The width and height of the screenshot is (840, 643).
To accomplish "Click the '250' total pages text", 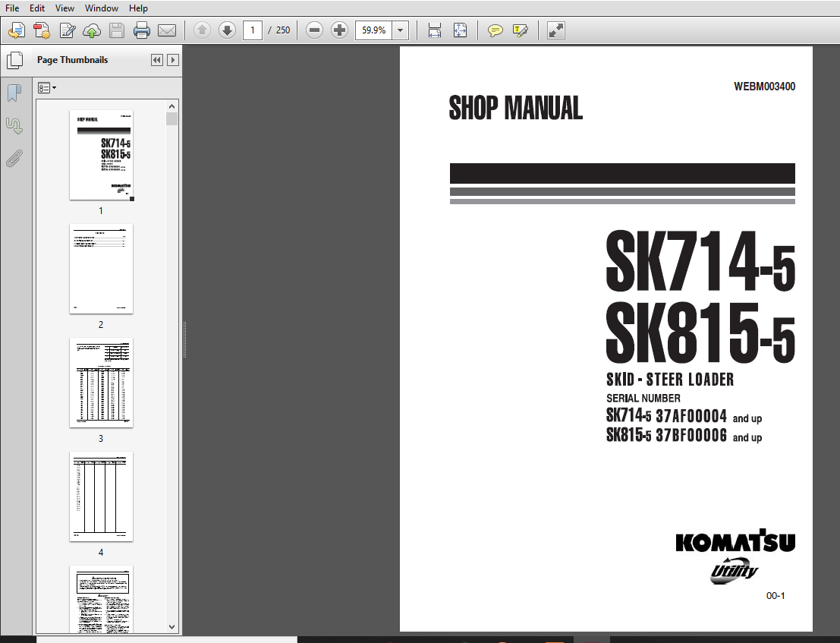I will (x=283, y=30).
